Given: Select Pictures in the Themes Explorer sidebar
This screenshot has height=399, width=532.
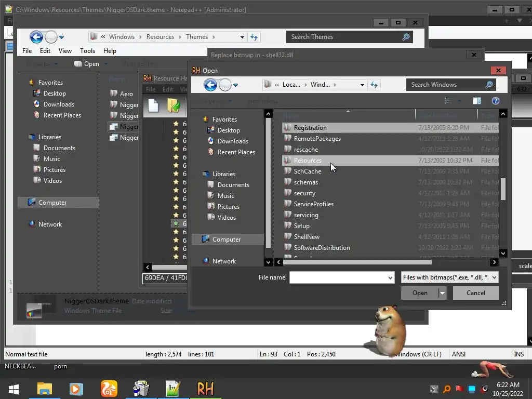Looking at the screenshot, I should (54, 170).
